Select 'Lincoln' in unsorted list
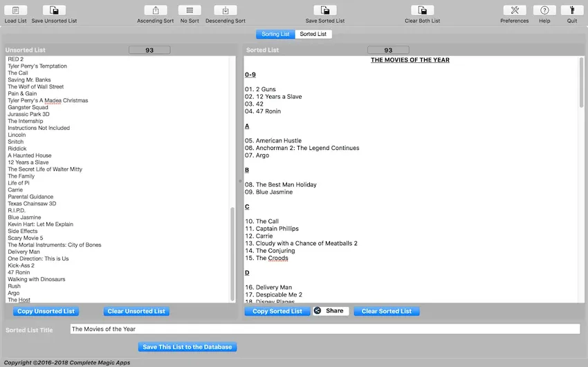Image resolution: width=588 pixels, height=367 pixels. 17,135
